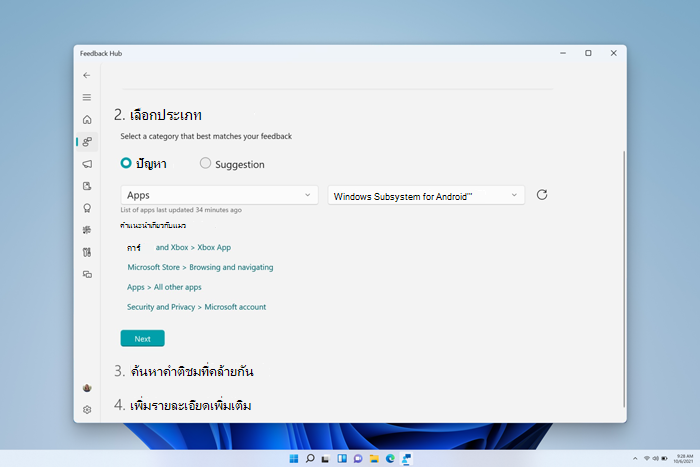The image size is (700, 467).
Task: Go to Home in Feedback Hub sidebar
Action: (x=87, y=120)
